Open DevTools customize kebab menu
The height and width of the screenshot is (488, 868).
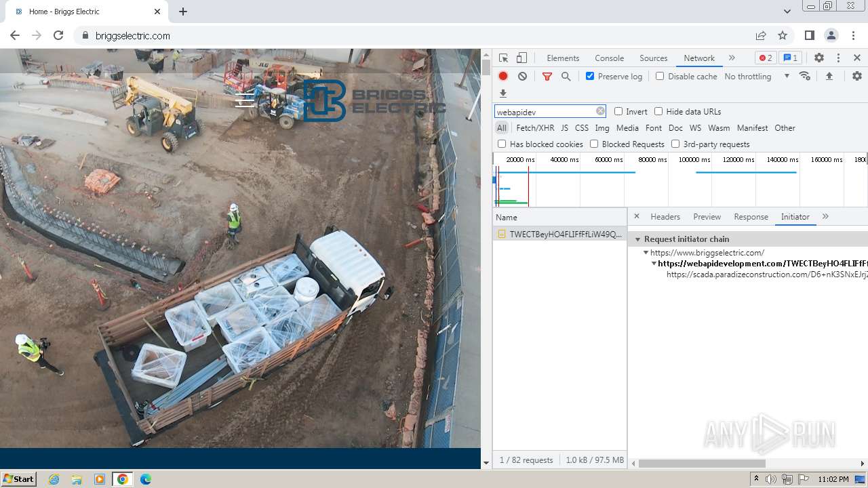(838, 58)
